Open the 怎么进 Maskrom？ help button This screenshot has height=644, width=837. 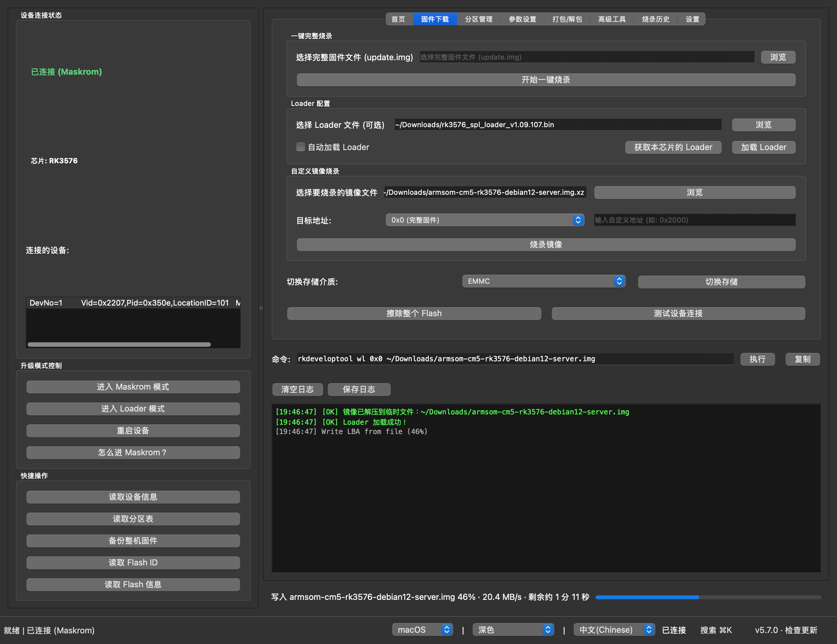tap(133, 452)
